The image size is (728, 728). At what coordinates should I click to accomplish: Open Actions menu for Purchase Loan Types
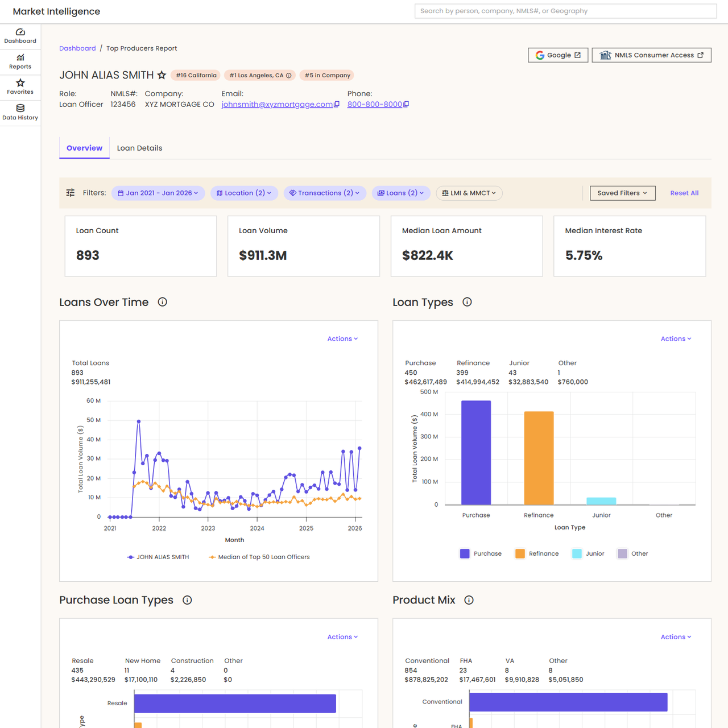point(342,637)
